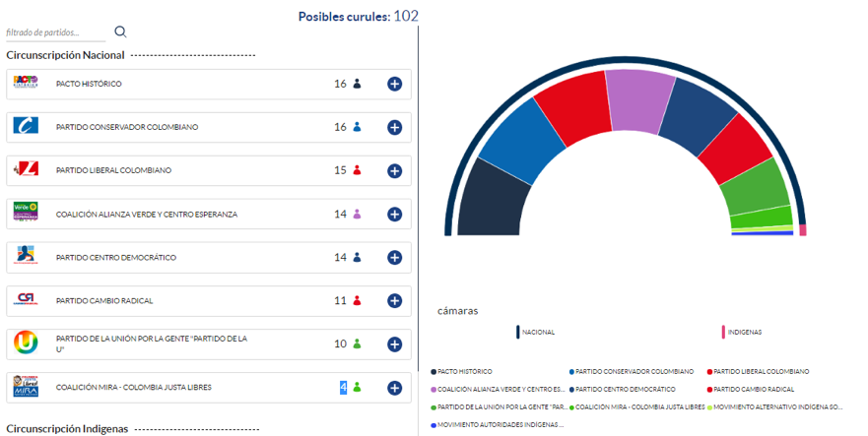Click the search magnifier icon
Viewport: 868px width, 436px height.
(x=120, y=31)
